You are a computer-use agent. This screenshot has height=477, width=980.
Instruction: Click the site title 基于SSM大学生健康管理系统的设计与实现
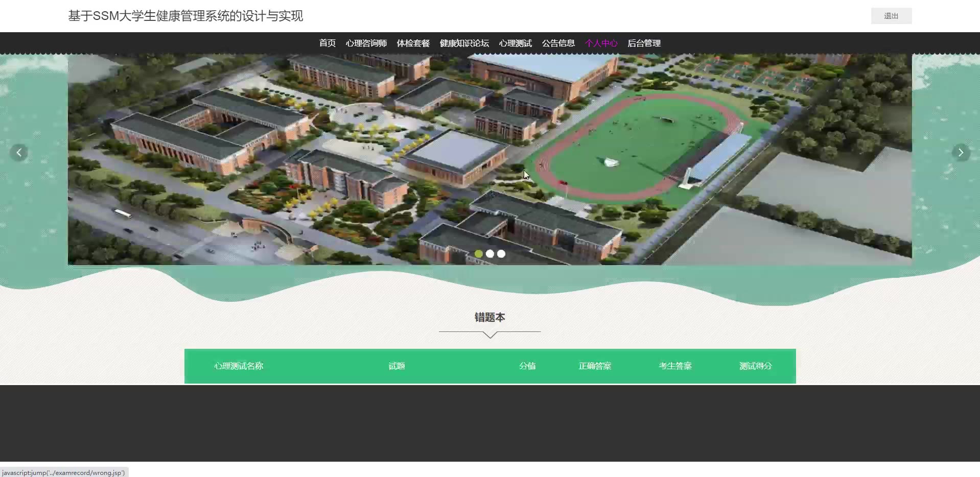[x=186, y=16]
